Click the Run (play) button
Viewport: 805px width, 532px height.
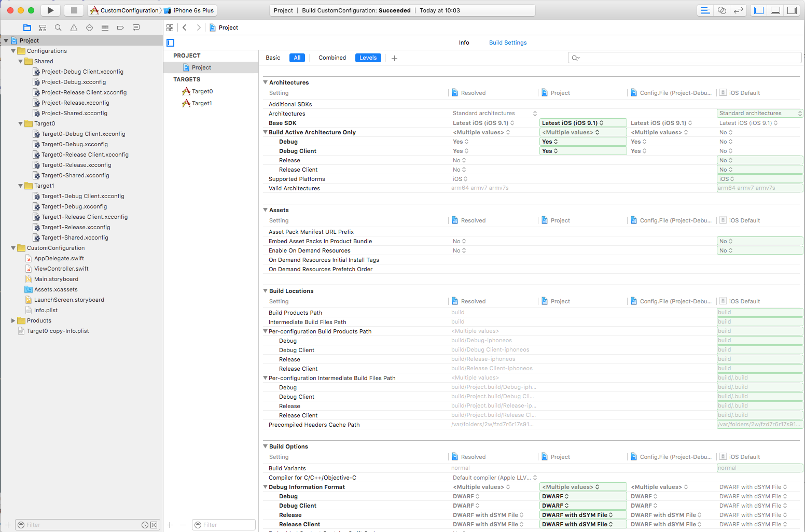50,10
